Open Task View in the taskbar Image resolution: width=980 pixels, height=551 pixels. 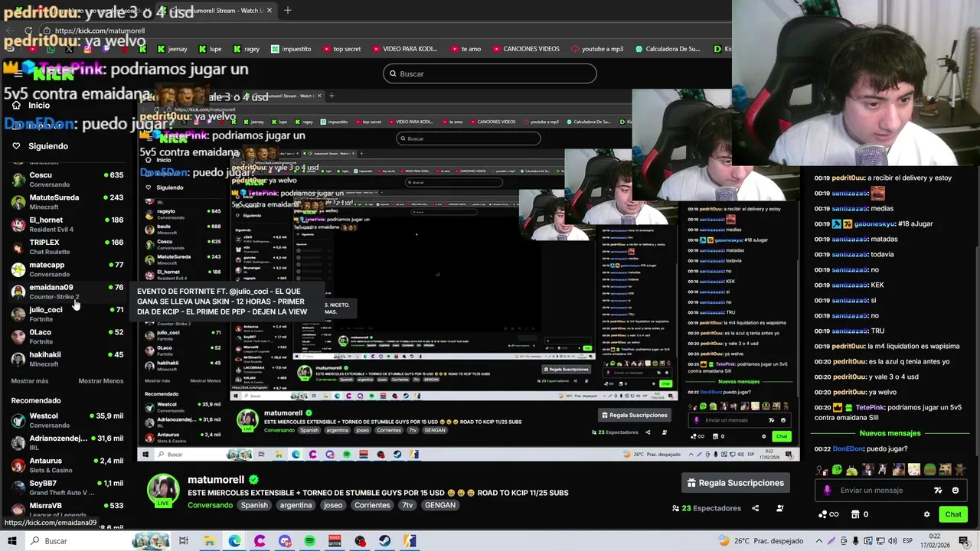coord(184,541)
